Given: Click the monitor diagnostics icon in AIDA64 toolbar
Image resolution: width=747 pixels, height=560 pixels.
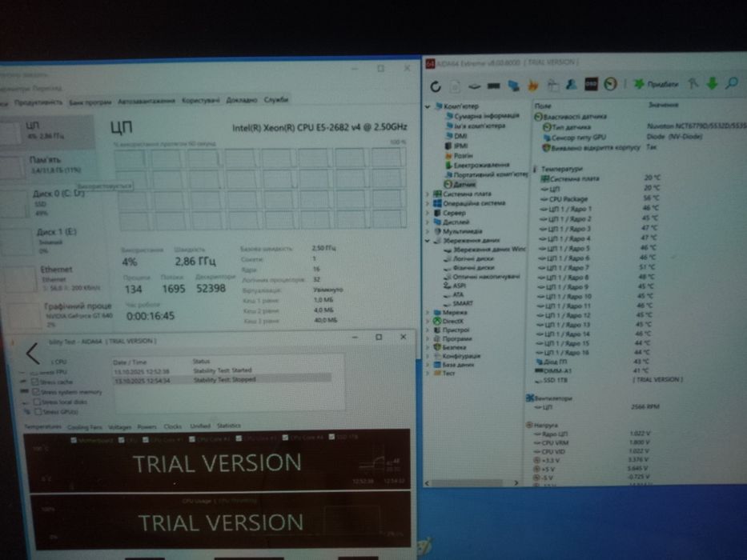Looking at the screenshot, I should [x=513, y=86].
